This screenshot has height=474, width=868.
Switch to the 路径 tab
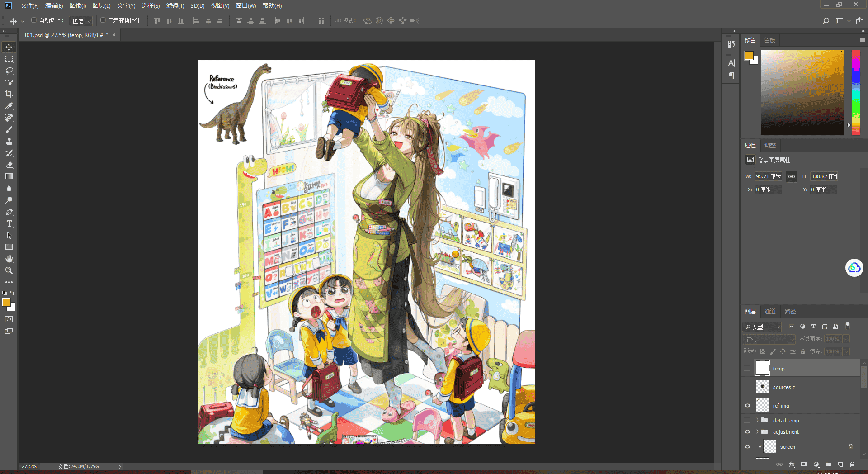(790, 311)
